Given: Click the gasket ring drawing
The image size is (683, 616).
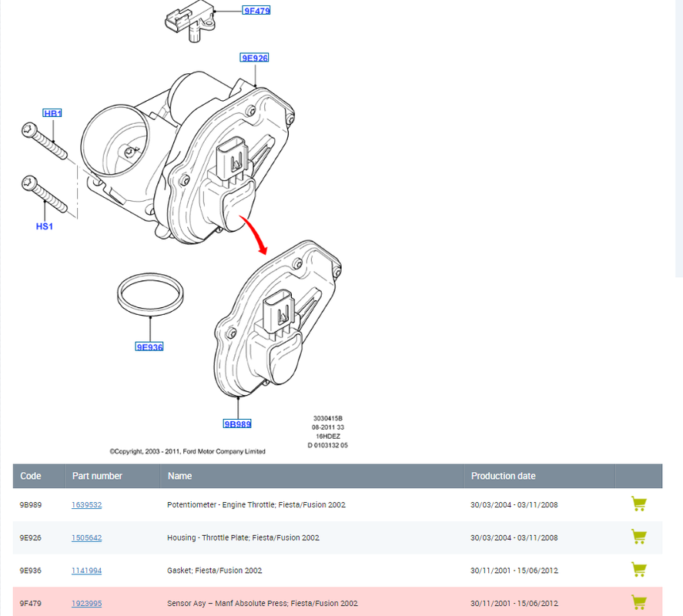Looking at the screenshot, I should tap(150, 294).
